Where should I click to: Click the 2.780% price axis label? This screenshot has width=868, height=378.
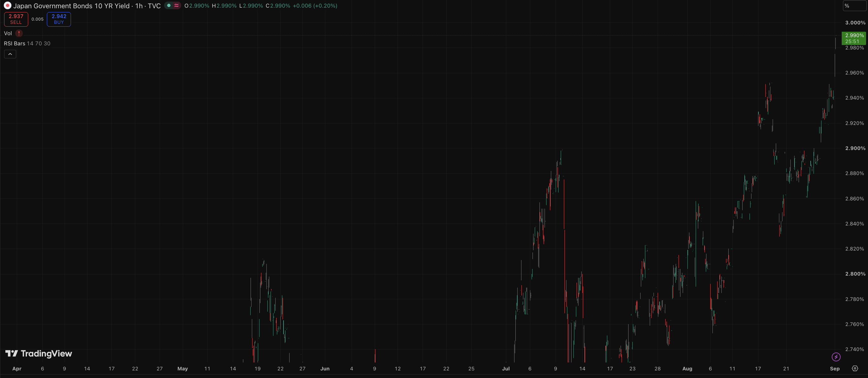854,299
